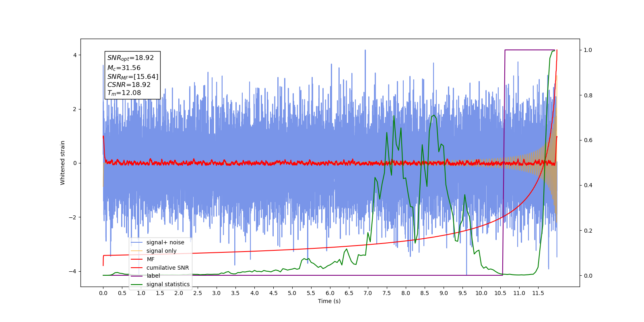
Task: Click the x-axis tick label 5.0
Action: 292,293
